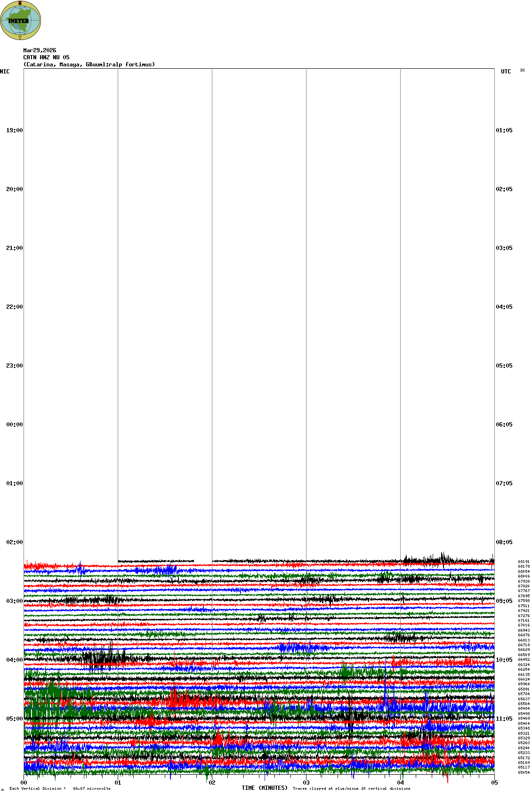Click the 05:00 NIC time marker
532x795 pixels.
[x=14, y=719]
